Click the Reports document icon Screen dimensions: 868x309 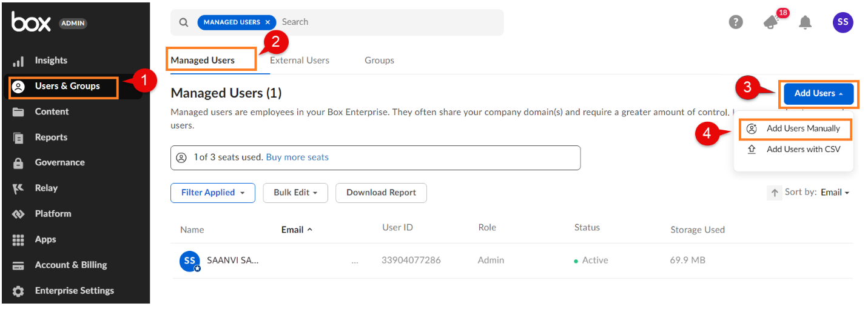(x=18, y=138)
